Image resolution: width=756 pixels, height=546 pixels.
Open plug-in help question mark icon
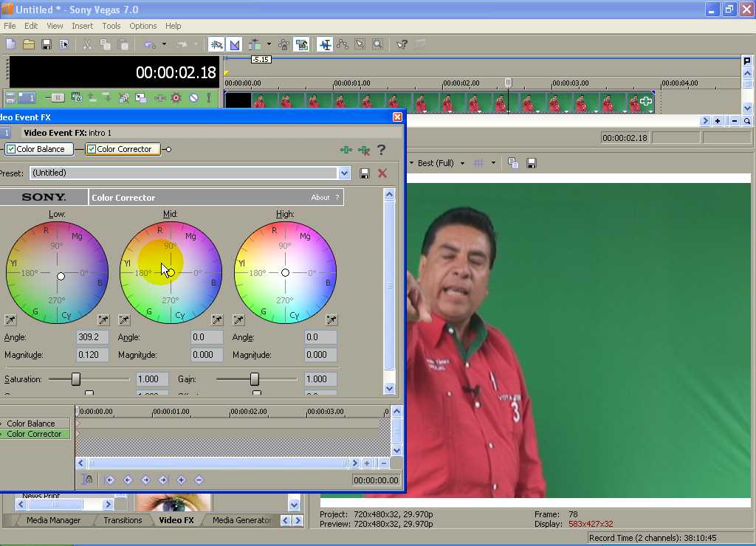382,150
